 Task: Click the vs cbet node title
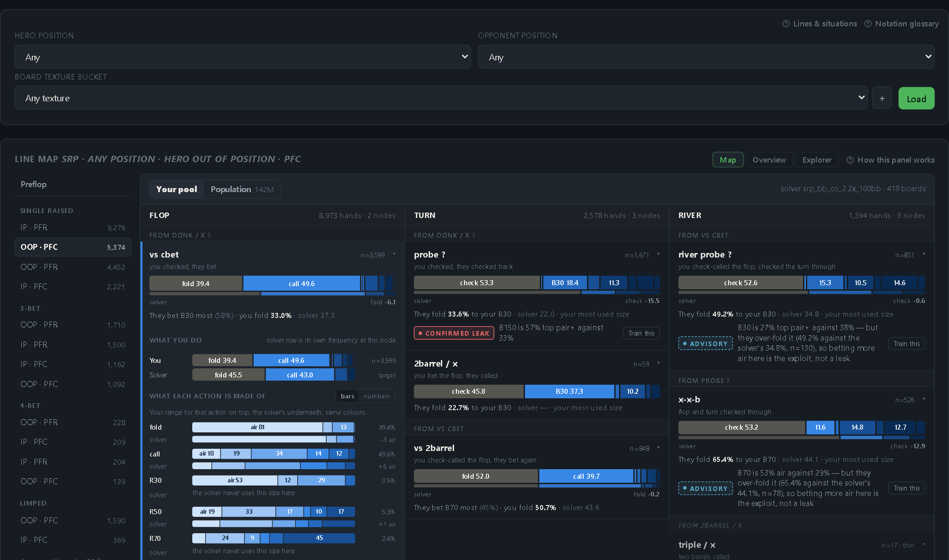164,254
